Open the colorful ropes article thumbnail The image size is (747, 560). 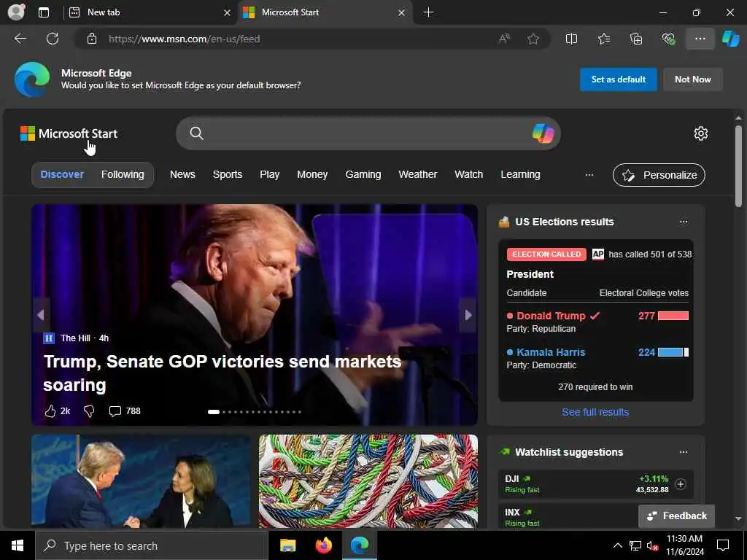368,481
